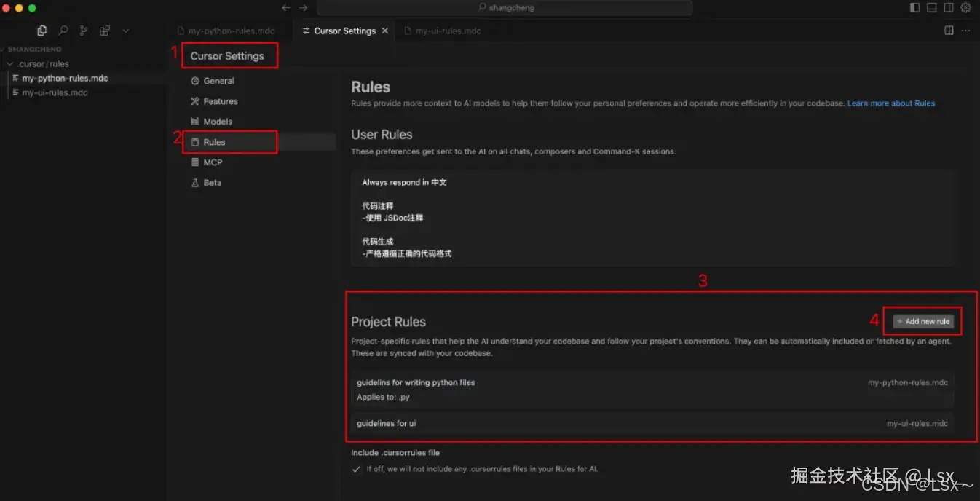Open the Search view icon
Screen dimensions: 980x501
pyautogui.click(x=63, y=31)
